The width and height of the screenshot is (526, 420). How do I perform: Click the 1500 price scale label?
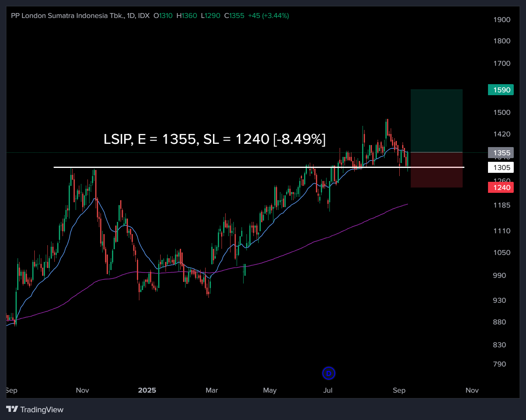502,112
